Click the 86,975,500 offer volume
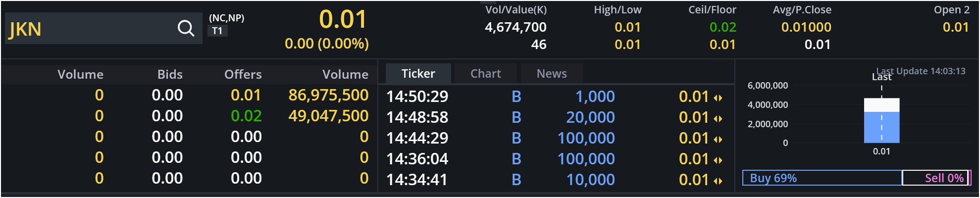Viewport: 980px width, 198px height. coord(328,95)
